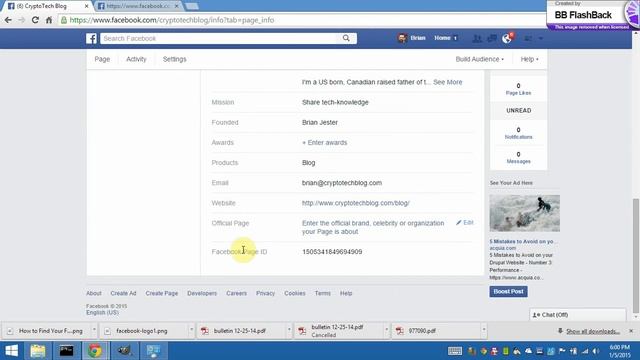The image size is (640, 360).
Task: Open options arrow for bulletin 12-25-14.pdf download
Action: pyautogui.click(x=289, y=329)
